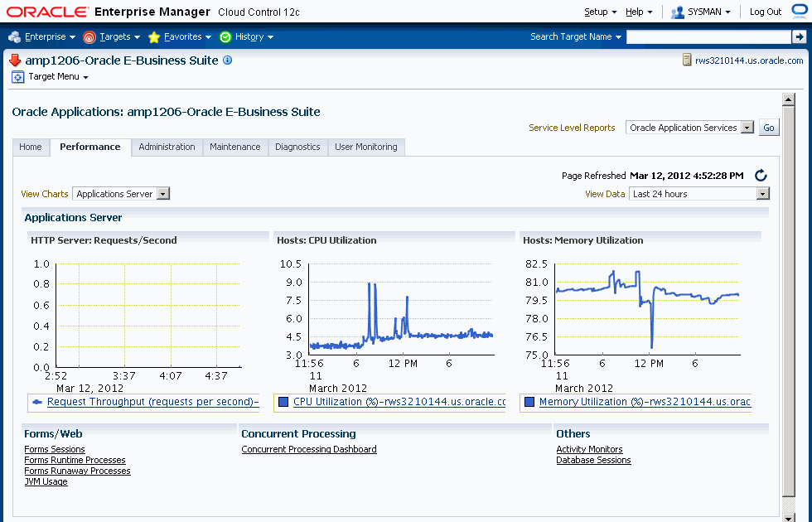
Task: Click the CPU Utilization legend color square
Action: tap(283, 402)
